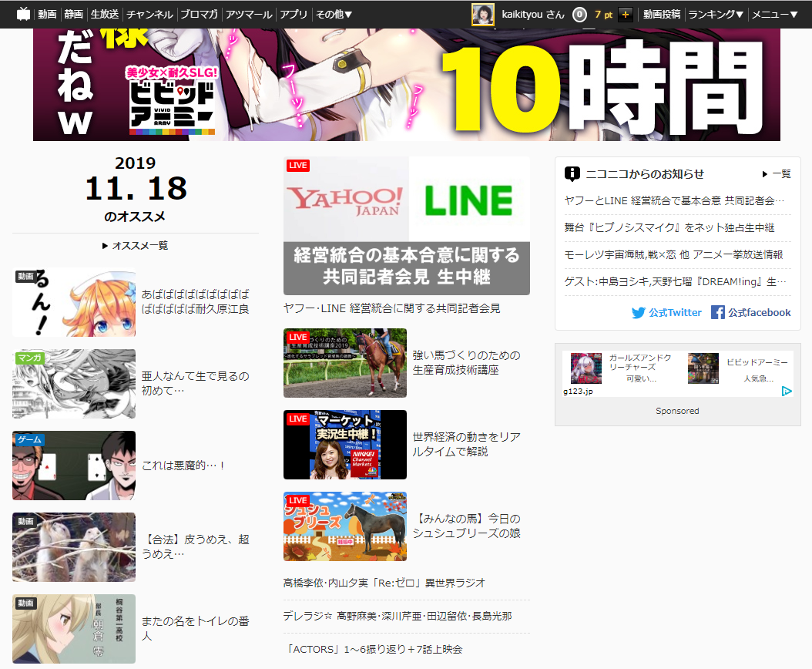
Task: Open the prairie dog 動画 thumbnail
Action: point(74,547)
